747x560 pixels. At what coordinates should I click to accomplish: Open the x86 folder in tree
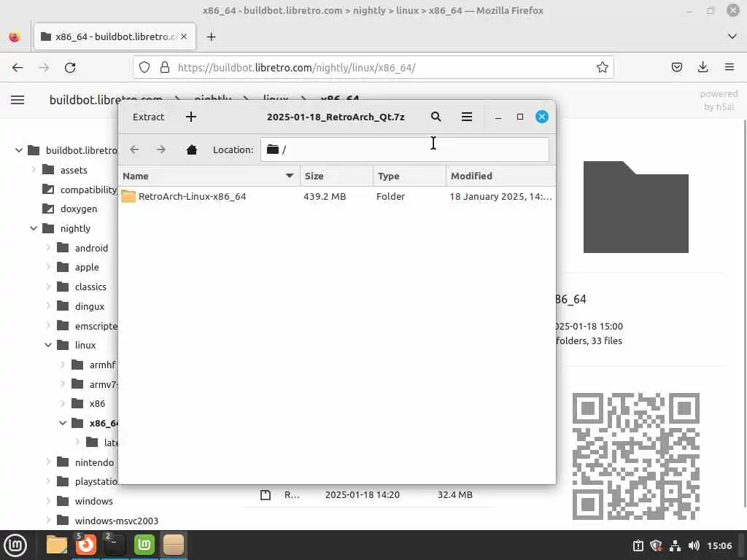[88, 403]
